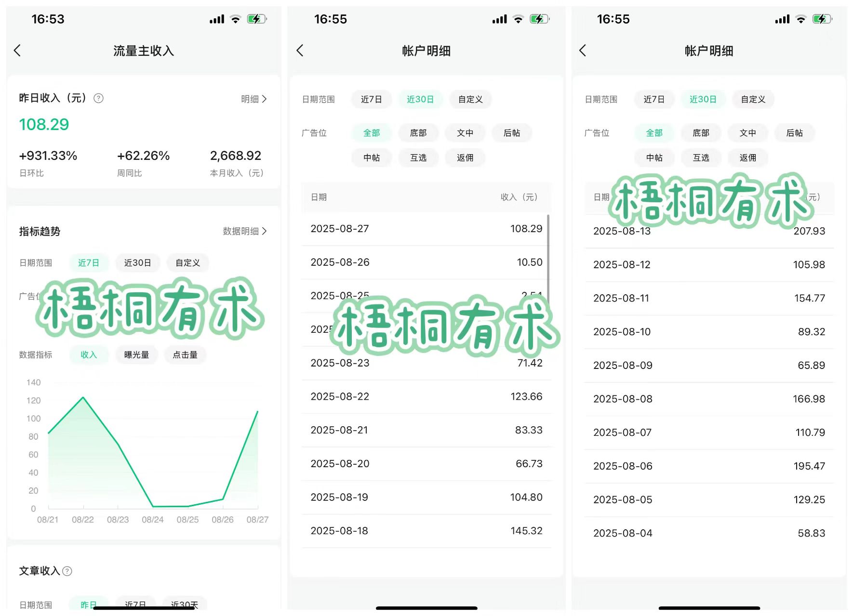Filter middle screen by 底部 ad slot
853x616 pixels.
coord(418,133)
